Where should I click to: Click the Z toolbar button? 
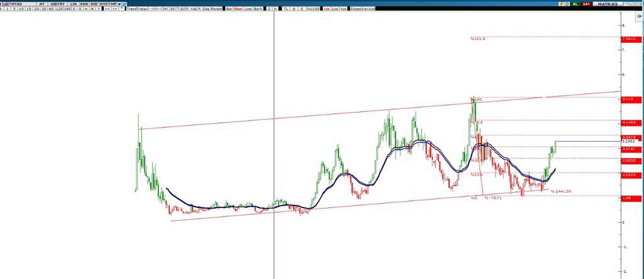coord(269,9)
